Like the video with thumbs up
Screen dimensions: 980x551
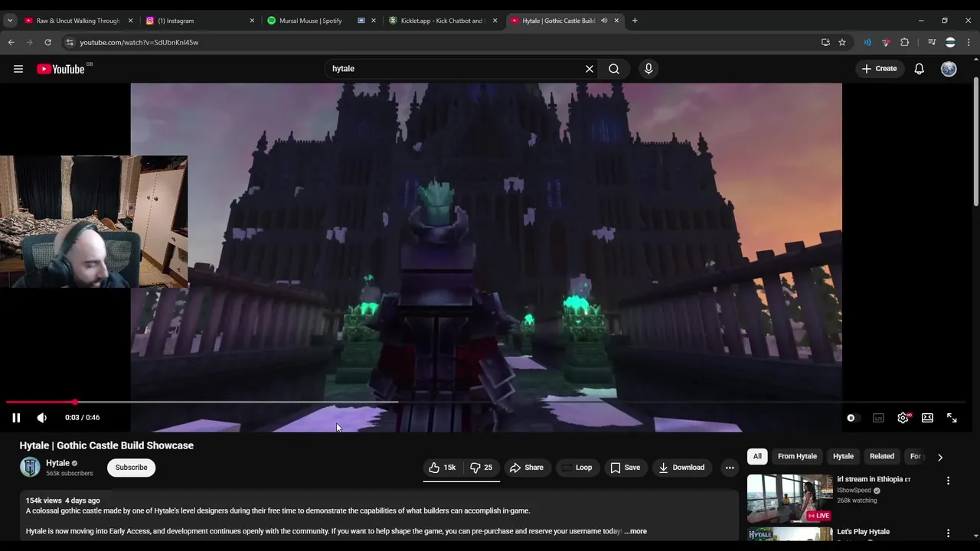pyautogui.click(x=443, y=468)
